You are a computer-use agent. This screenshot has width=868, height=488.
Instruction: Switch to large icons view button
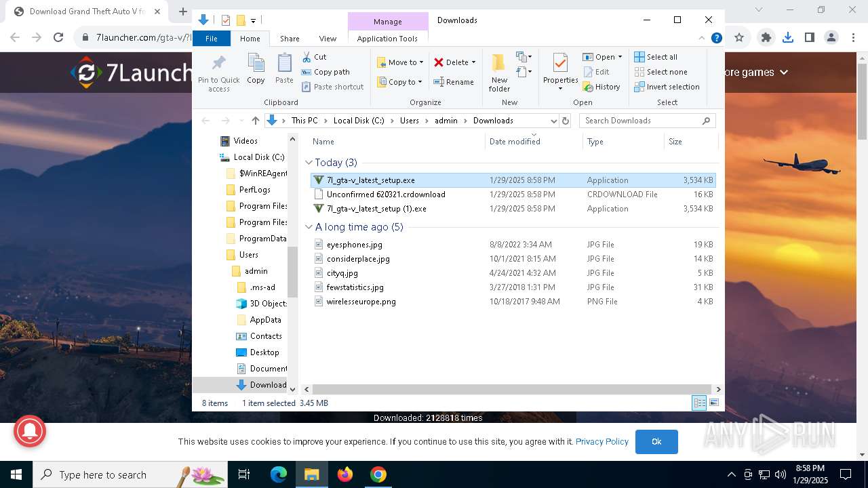[x=714, y=403]
